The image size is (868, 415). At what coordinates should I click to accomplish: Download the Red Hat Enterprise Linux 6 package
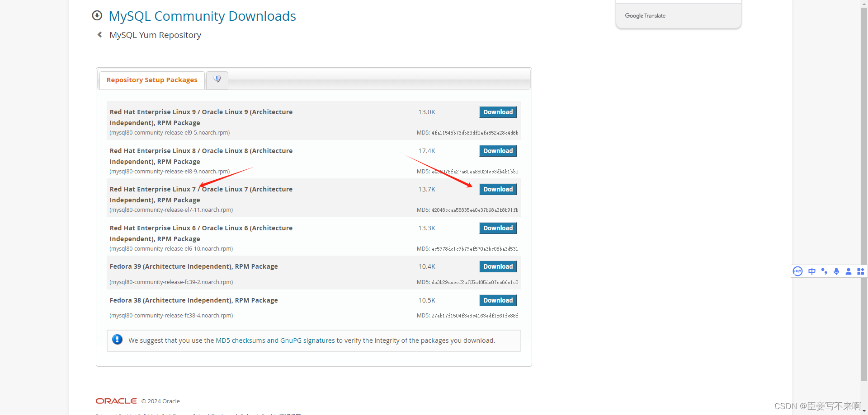pos(498,228)
